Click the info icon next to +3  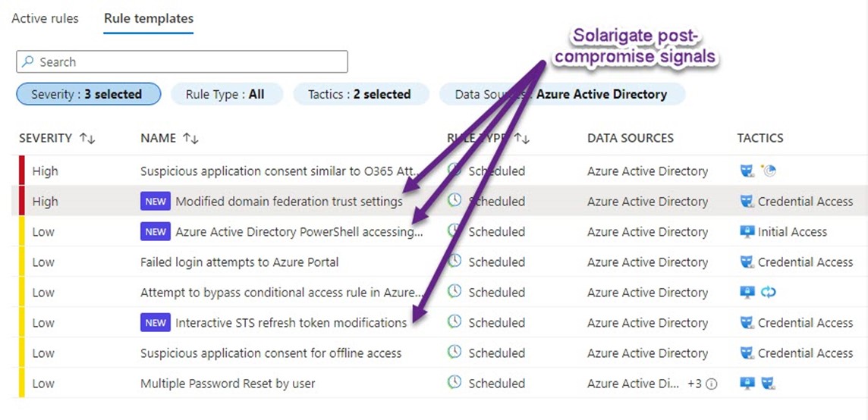[711, 384]
